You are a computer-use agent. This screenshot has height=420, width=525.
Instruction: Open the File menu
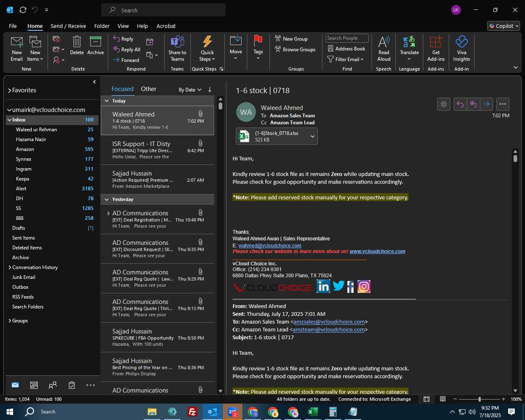pos(13,26)
